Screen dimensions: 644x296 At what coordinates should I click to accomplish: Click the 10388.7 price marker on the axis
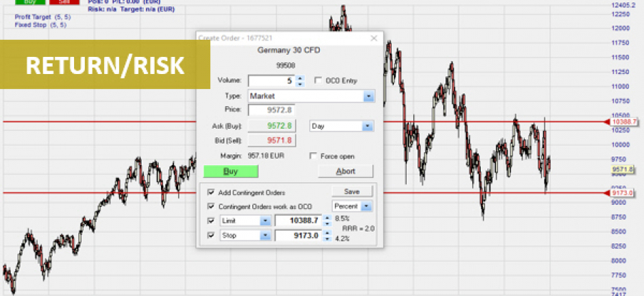[x=623, y=122]
